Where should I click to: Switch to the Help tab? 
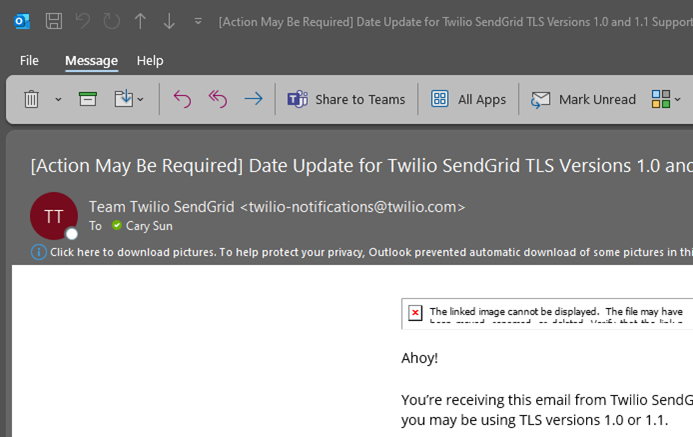pos(150,61)
